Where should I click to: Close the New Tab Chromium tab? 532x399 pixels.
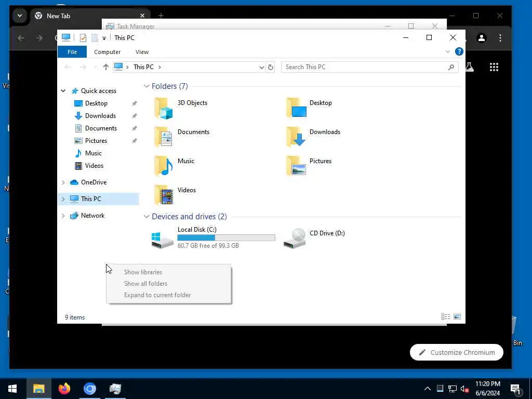(x=142, y=16)
